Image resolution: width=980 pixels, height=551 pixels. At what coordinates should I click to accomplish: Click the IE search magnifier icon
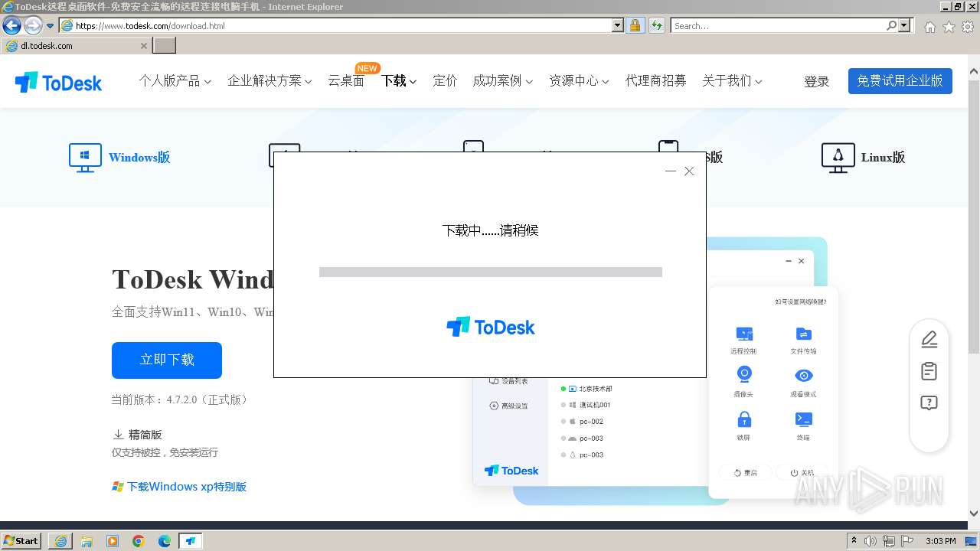pos(891,25)
